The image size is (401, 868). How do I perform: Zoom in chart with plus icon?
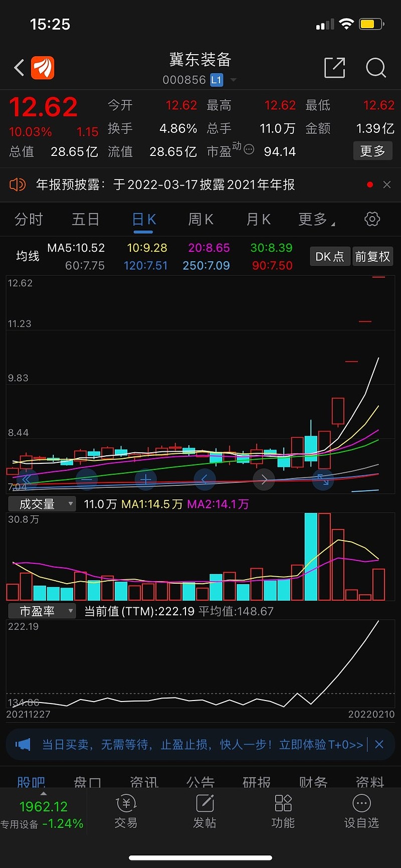145,480
